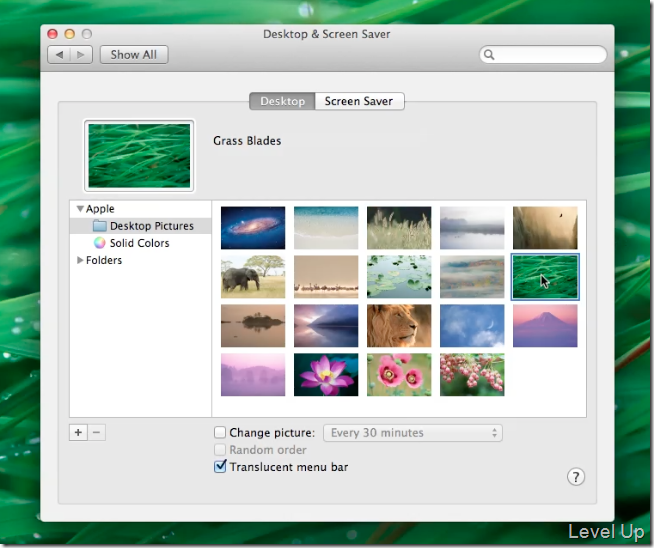Choose the pink berries wallpaper

[x=472, y=375]
